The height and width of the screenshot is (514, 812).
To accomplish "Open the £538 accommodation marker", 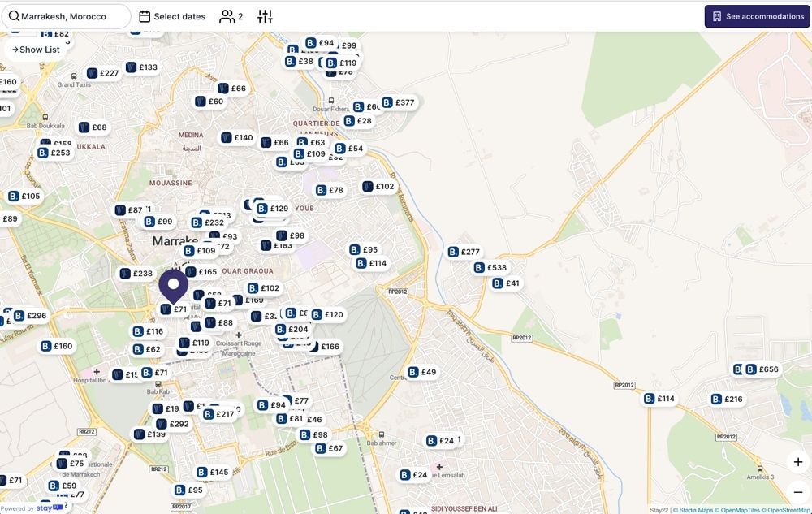I will (x=490, y=268).
